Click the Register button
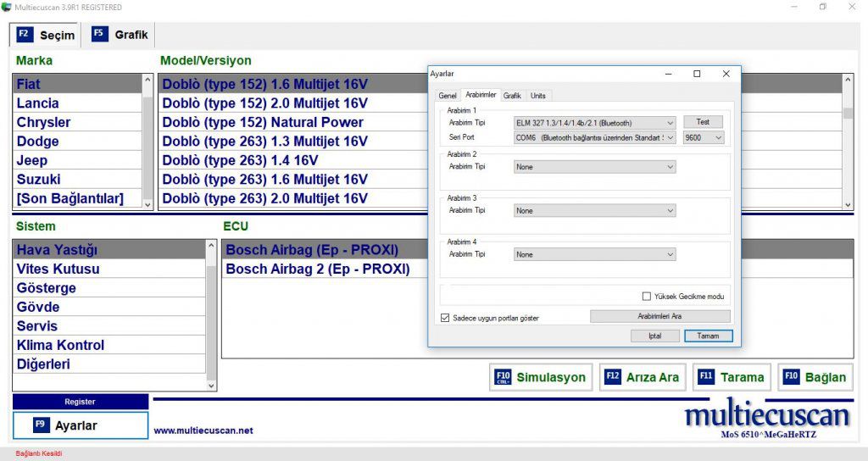Screen dimensions: 868x461 pos(81,402)
